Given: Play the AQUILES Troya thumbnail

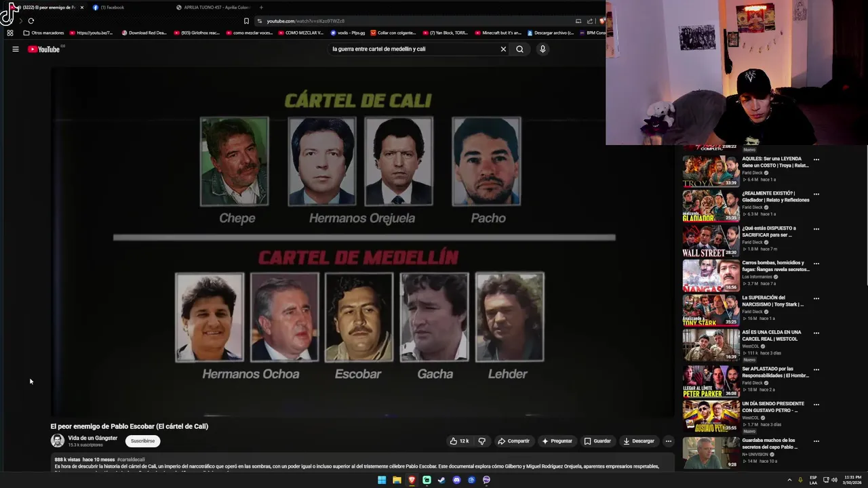Looking at the screenshot, I should pos(711,171).
